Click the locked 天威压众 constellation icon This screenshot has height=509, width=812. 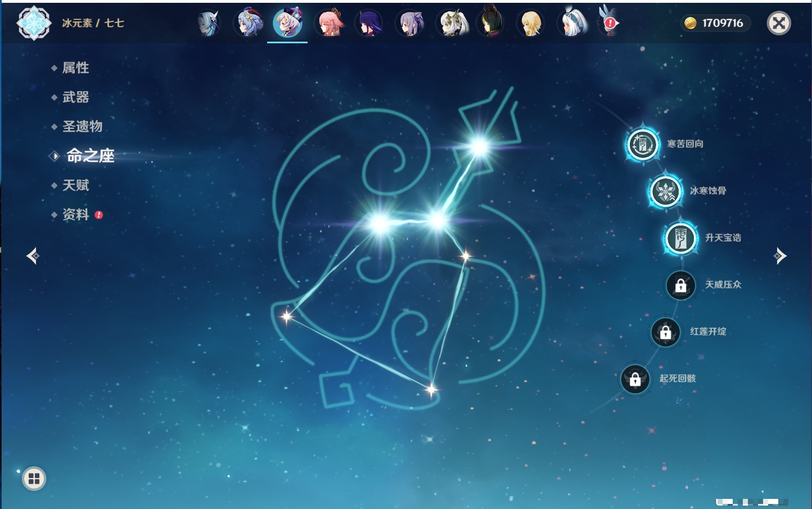[680, 285]
